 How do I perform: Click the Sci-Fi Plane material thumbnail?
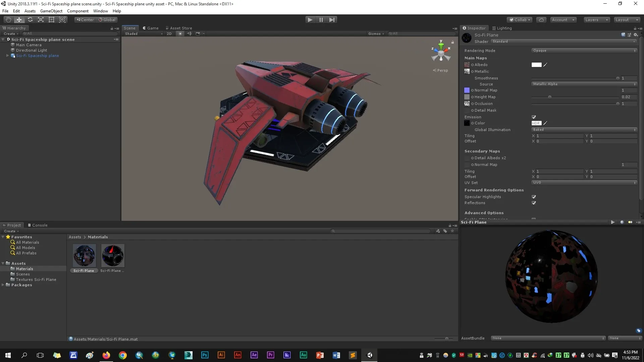coord(84,255)
